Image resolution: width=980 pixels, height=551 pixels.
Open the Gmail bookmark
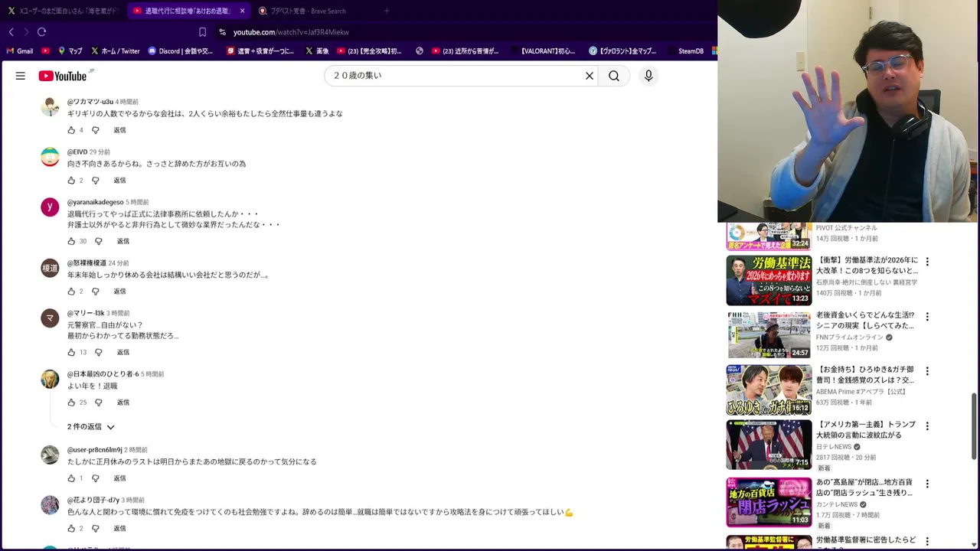20,51
